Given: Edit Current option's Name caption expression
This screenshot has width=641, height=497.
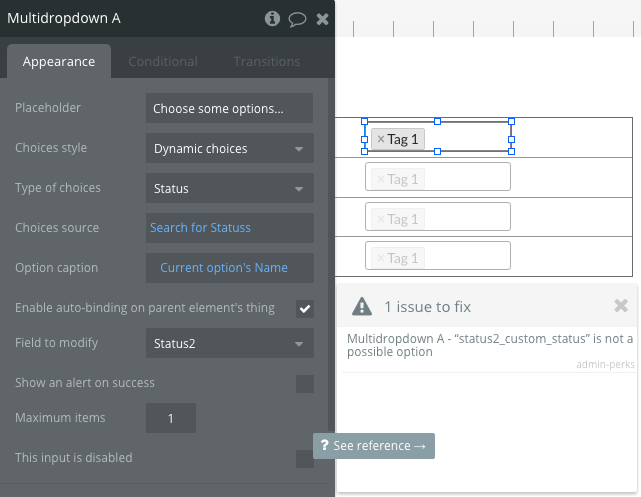Looking at the screenshot, I should [x=229, y=267].
